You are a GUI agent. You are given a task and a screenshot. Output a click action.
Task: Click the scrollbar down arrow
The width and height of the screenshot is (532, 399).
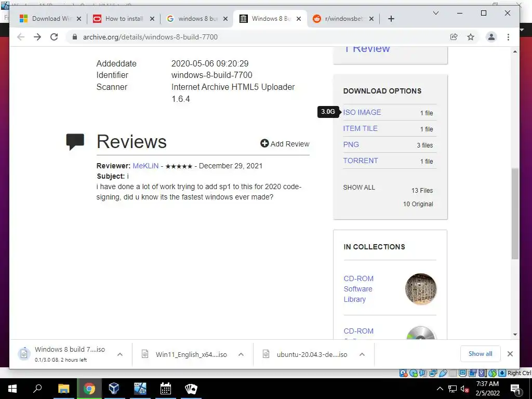coord(515,335)
